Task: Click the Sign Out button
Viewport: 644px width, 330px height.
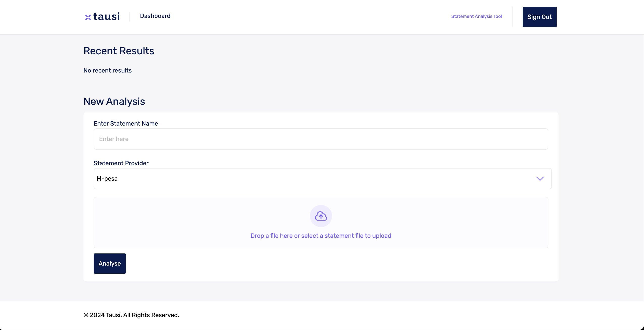Action: [540, 17]
